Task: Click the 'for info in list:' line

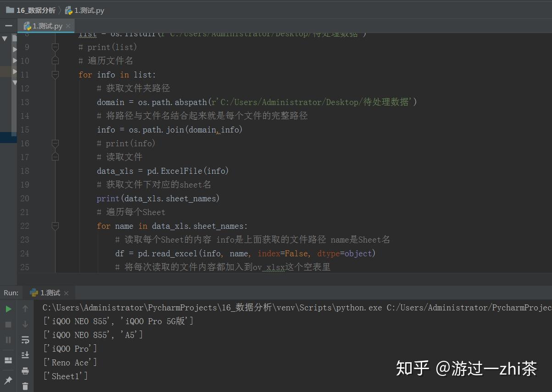Action: pos(117,74)
